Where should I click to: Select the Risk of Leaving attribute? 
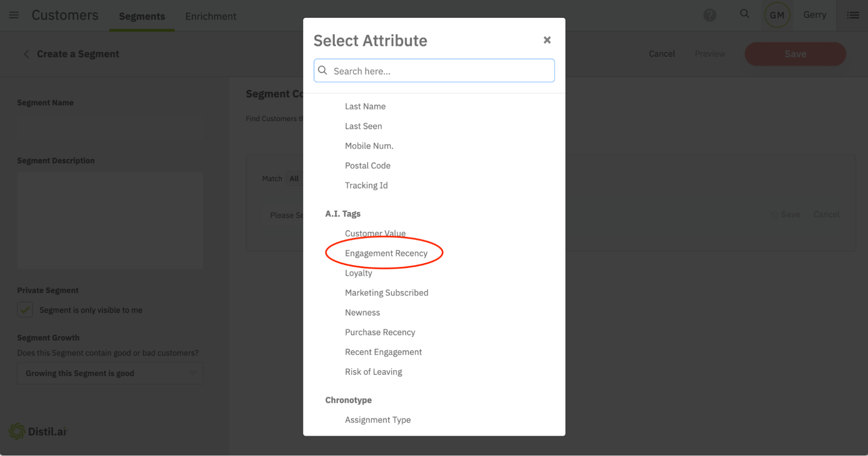(373, 372)
